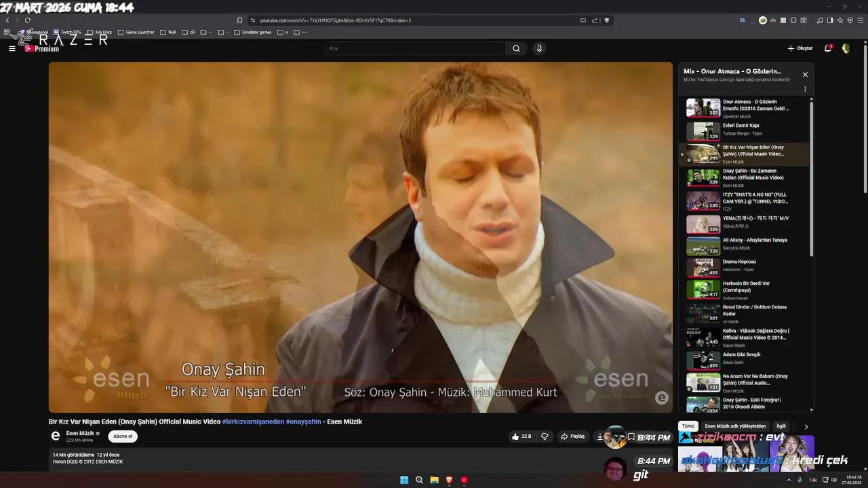Click the share icon in the address bar
The width and height of the screenshot is (868, 488).
click(x=595, y=20)
